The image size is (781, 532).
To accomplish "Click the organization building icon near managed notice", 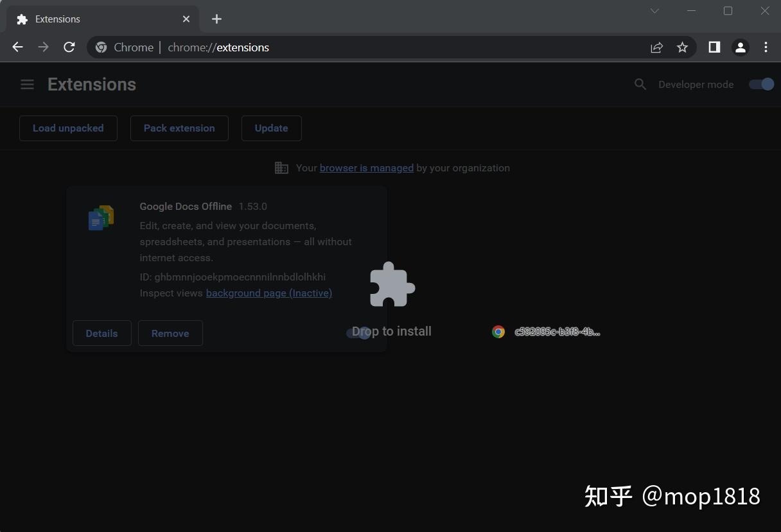I will [281, 167].
